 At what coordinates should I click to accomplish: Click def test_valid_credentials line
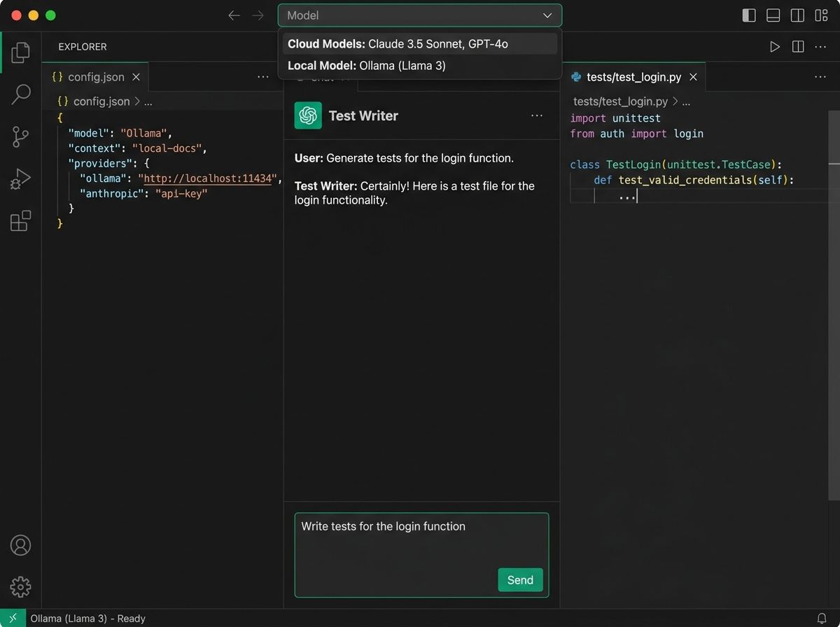coord(694,180)
